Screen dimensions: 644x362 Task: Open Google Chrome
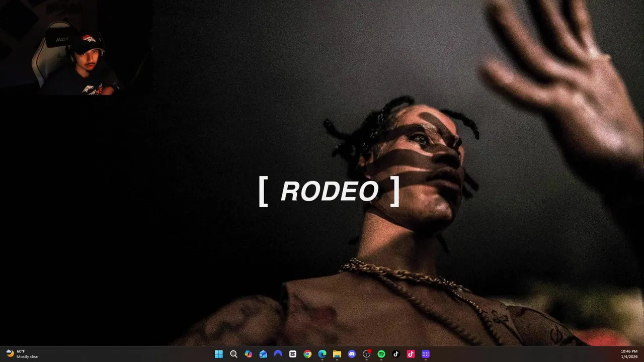tap(307, 354)
